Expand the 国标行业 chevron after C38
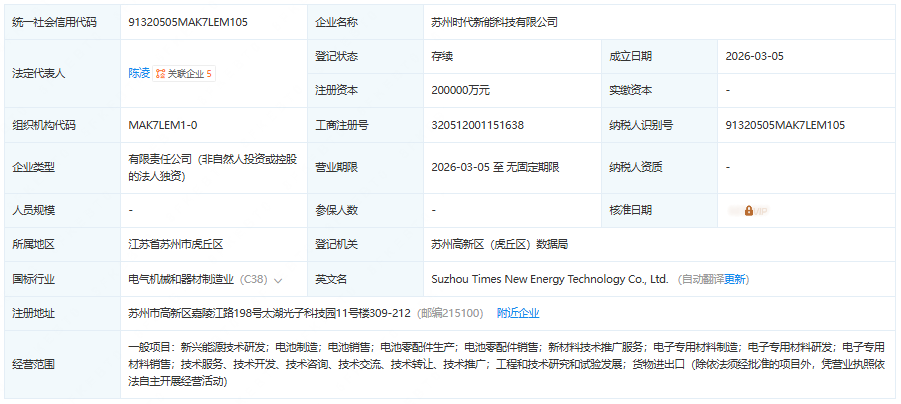The image size is (901, 404). point(278,280)
